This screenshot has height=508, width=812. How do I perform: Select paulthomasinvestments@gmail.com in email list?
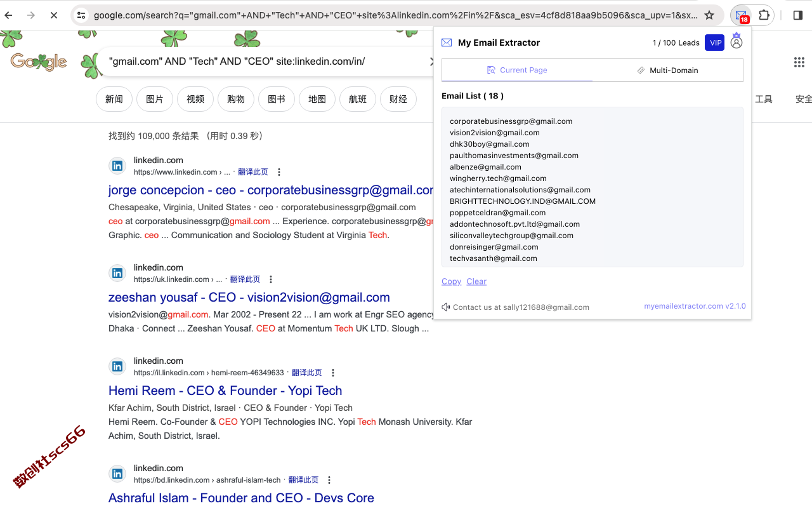(x=514, y=156)
